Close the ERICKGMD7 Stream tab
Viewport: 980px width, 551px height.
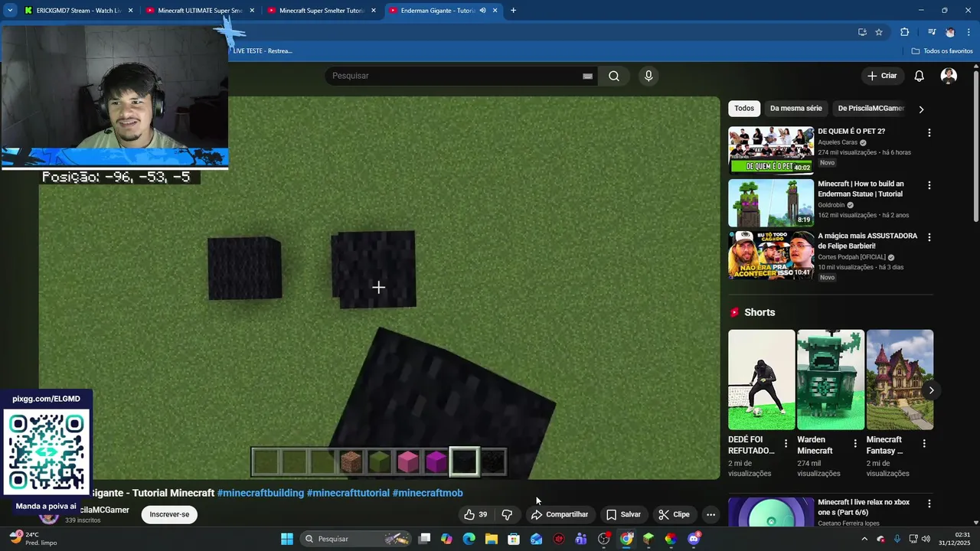(x=130, y=10)
